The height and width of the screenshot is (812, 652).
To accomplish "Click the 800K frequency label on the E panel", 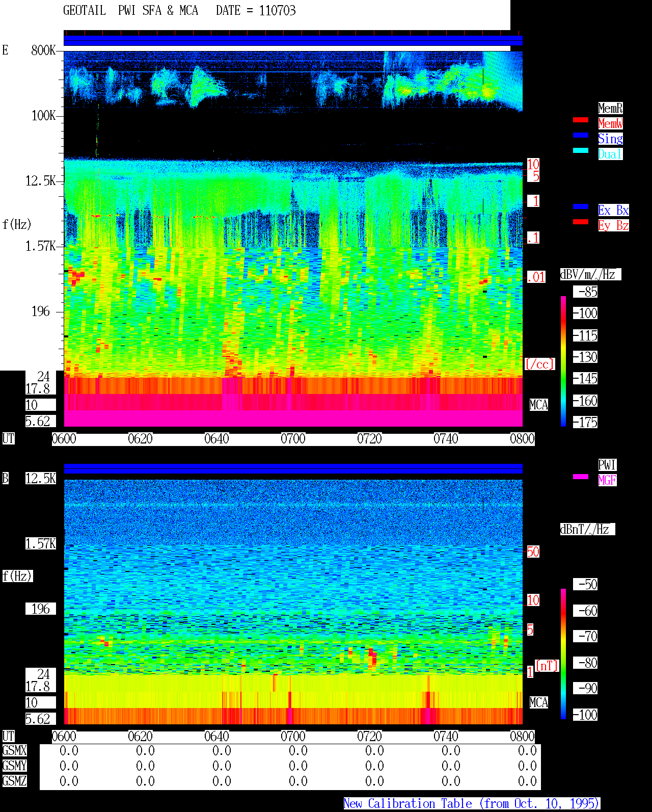I will [x=43, y=50].
